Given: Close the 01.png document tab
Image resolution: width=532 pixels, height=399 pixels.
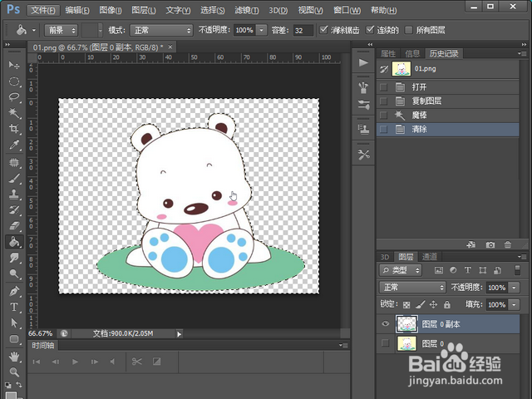Looking at the screenshot, I should pyautogui.click(x=170, y=47).
